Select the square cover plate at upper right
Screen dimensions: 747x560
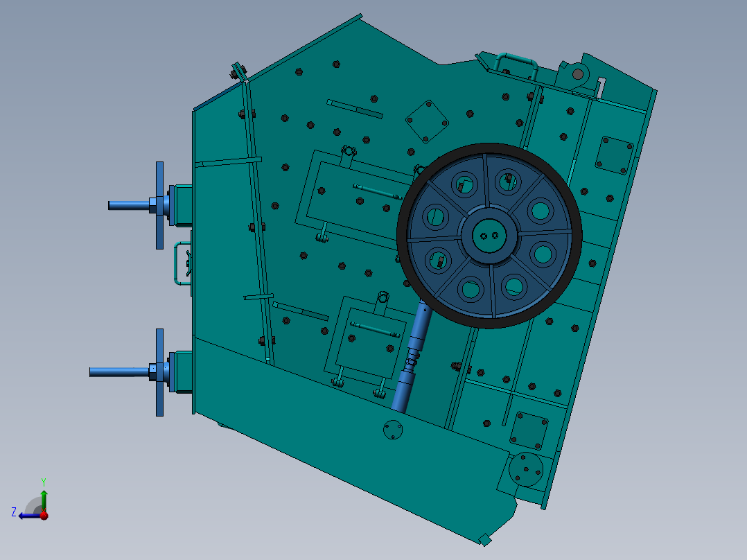tap(615, 155)
